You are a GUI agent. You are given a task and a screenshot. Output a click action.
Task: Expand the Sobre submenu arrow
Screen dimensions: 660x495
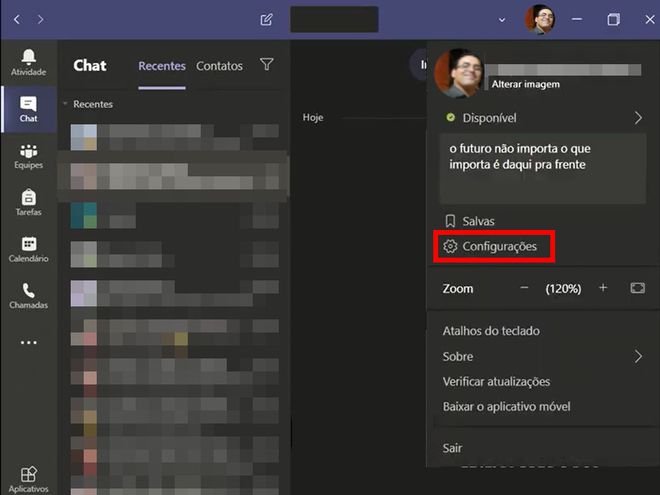pos(638,357)
